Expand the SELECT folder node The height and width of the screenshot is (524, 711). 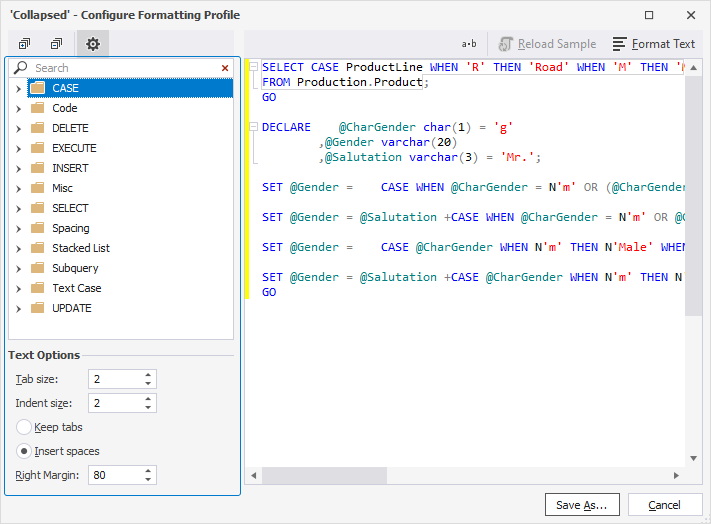(x=18, y=209)
